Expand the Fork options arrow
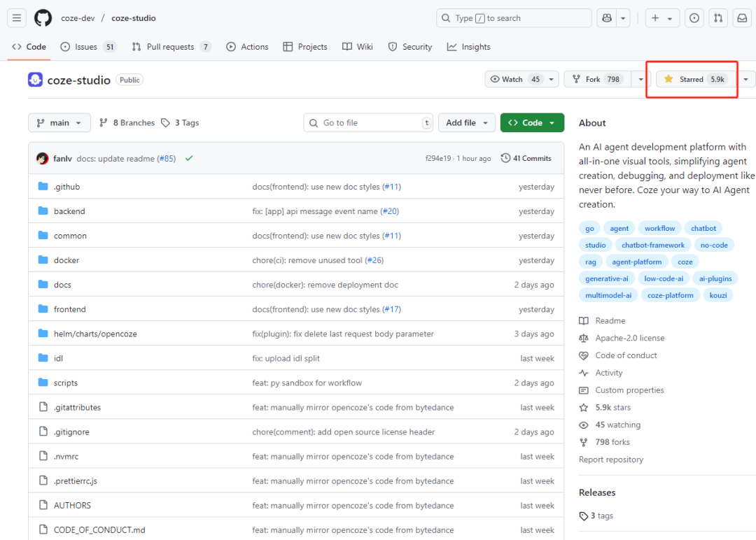 (640, 79)
